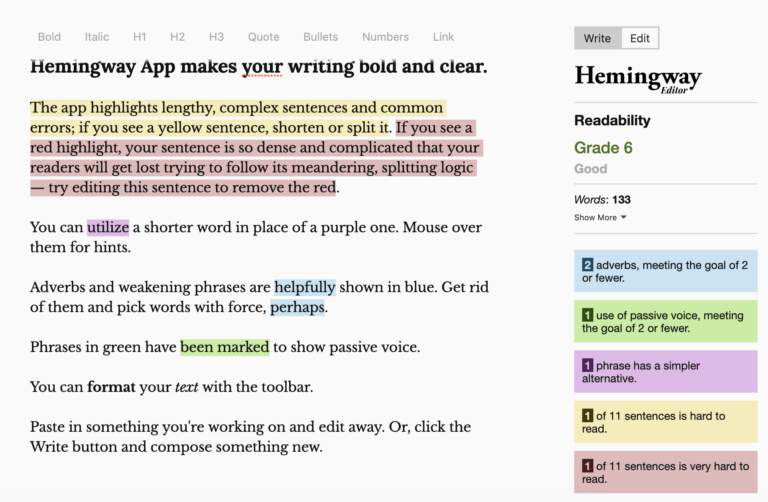Set heading level H2
Image resolution: width=768 pixels, height=502 pixels.
[x=177, y=37]
